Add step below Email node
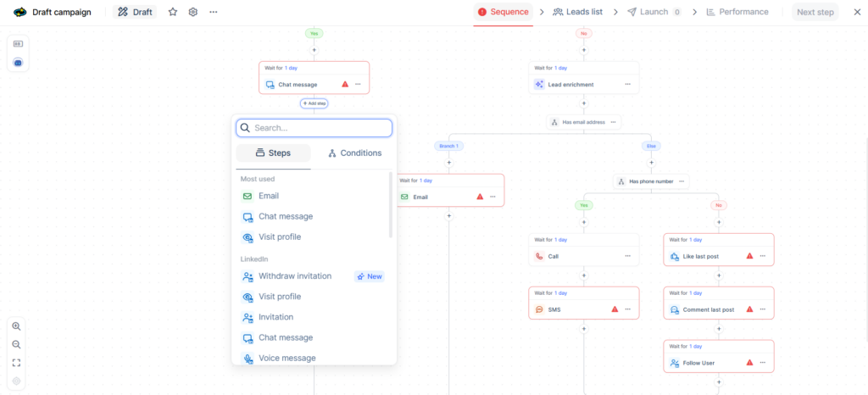 tap(449, 216)
